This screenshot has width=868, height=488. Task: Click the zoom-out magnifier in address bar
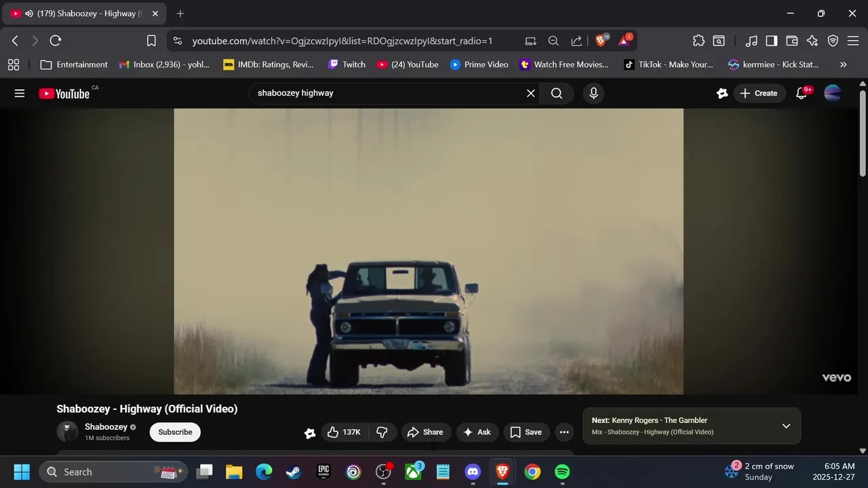[553, 41]
